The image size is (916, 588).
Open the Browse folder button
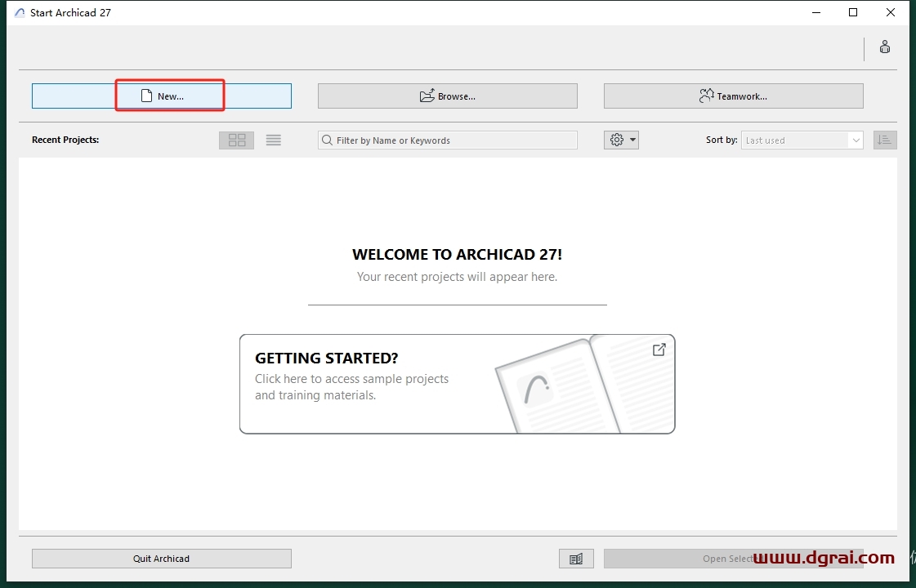coord(447,96)
